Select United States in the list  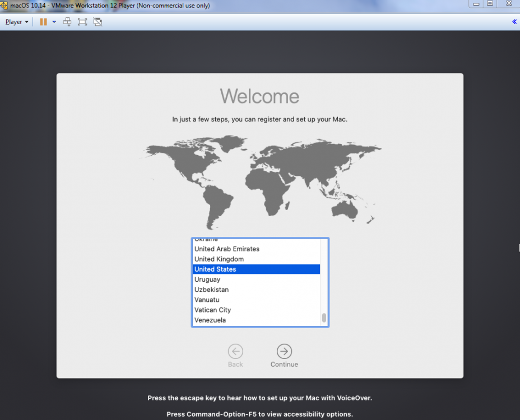(256, 269)
